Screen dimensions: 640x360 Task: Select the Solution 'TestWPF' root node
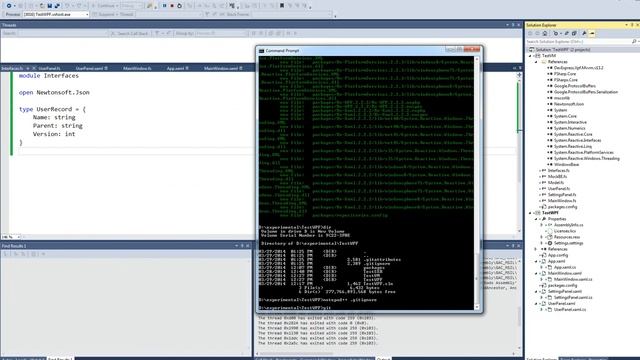(562, 49)
